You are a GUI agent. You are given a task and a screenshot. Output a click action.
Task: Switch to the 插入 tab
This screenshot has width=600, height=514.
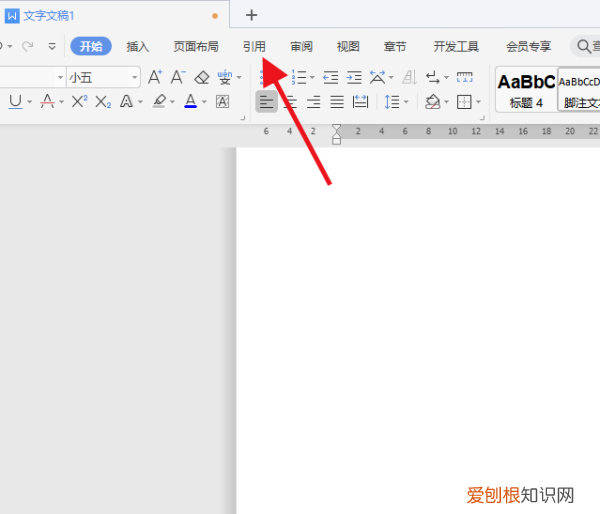pyautogui.click(x=138, y=46)
